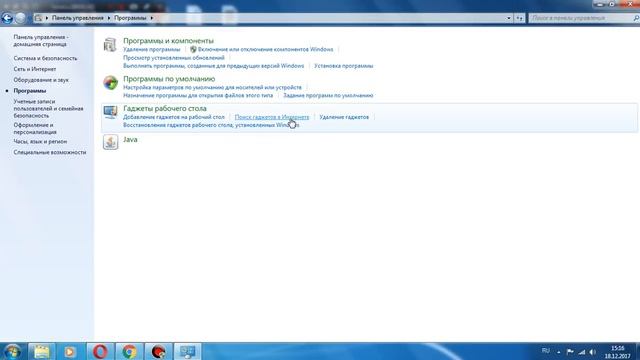Select Оборудование и звук in sidebar

41,80
